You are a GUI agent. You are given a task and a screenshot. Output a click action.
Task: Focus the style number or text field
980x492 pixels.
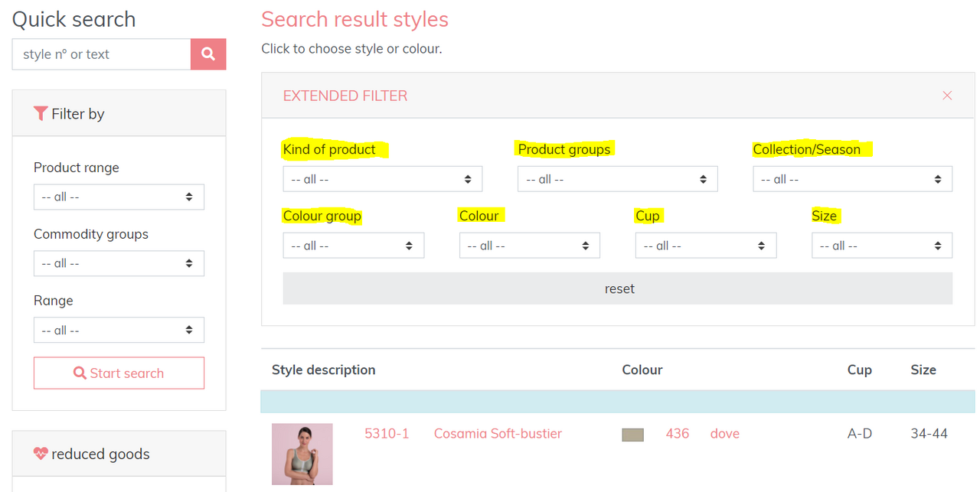(x=101, y=54)
